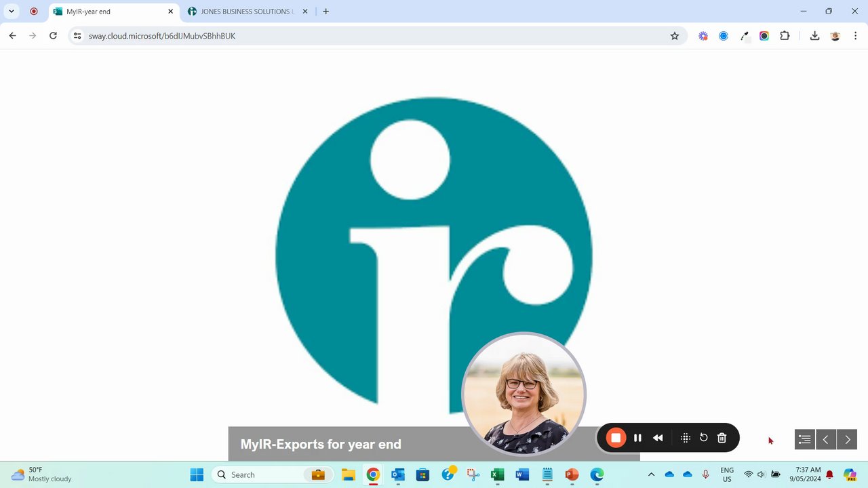The image size is (868, 488).
Task: Go to previous Sway card
Action: pos(826,439)
